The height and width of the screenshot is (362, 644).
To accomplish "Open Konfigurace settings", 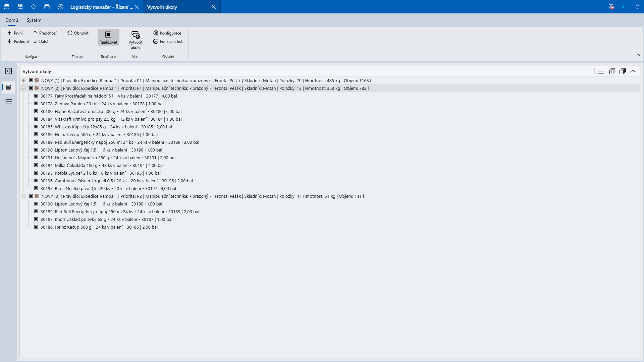I will pyautogui.click(x=167, y=33).
